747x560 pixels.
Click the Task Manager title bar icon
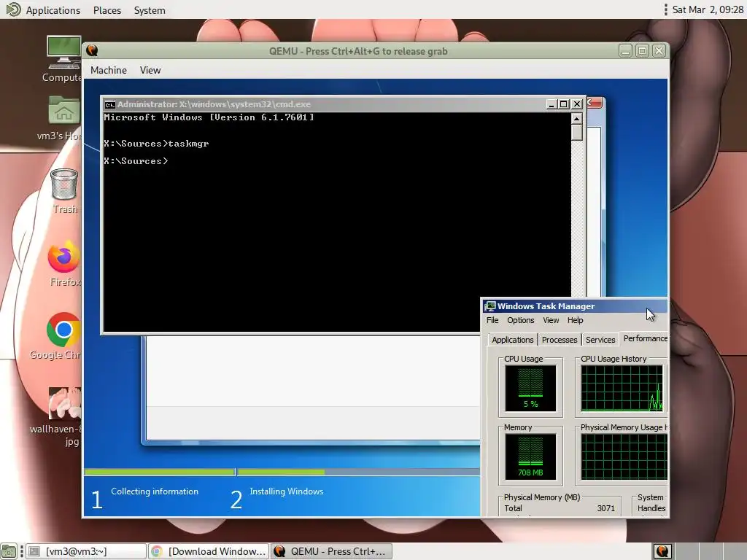[489, 306]
